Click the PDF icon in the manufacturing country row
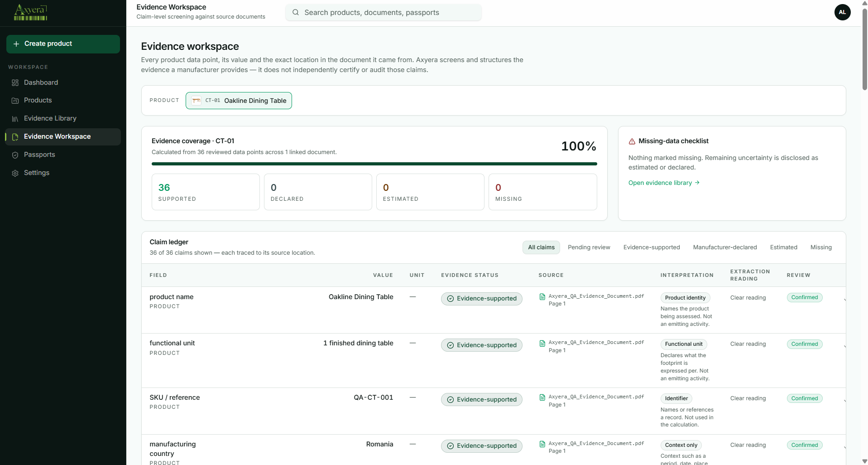This screenshot has width=868, height=465. [542, 444]
